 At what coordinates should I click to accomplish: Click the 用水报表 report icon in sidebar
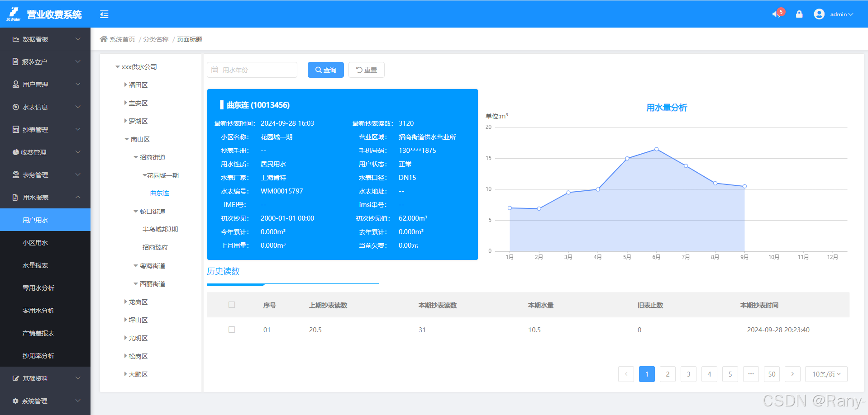[15, 197]
